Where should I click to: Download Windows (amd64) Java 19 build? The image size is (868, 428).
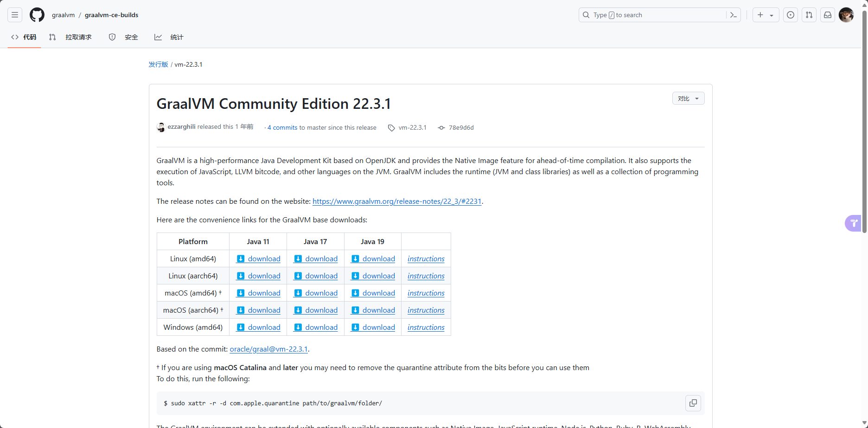click(x=373, y=327)
